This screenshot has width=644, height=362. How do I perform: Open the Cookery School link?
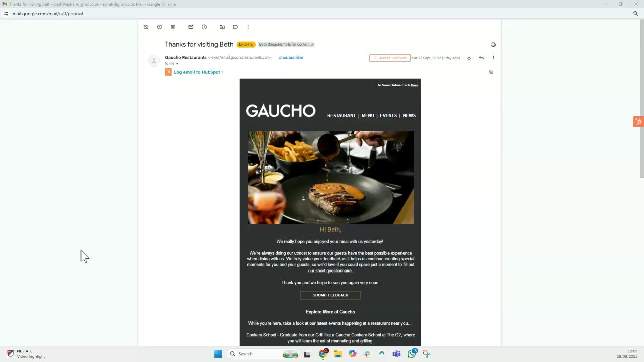(261, 335)
